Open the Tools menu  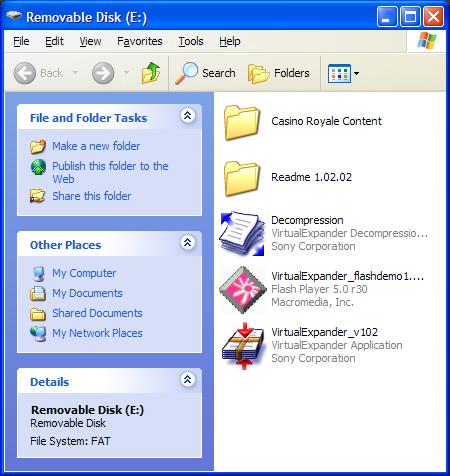pyautogui.click(x=191, y=41)
